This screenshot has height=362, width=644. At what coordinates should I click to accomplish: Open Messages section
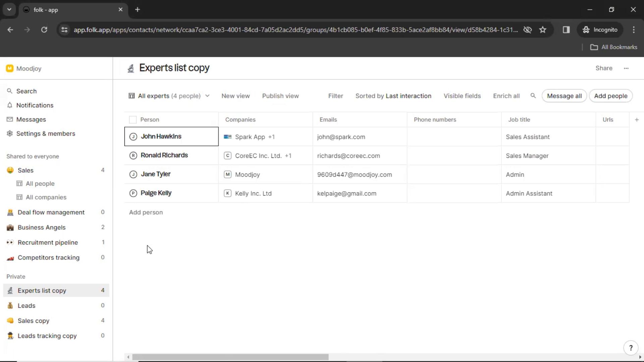pyautogui.click(x=31, y=119)
